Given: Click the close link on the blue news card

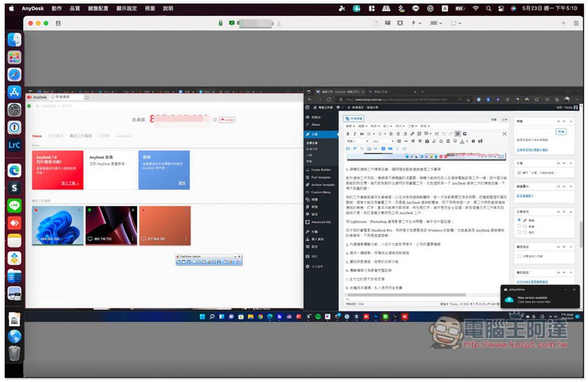Looking at the screenshot, I should tap(182, 183).
